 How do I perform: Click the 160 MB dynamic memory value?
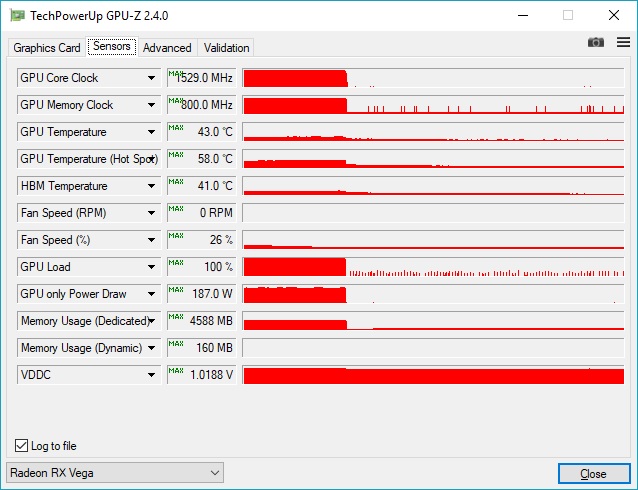tap(201, 348)
